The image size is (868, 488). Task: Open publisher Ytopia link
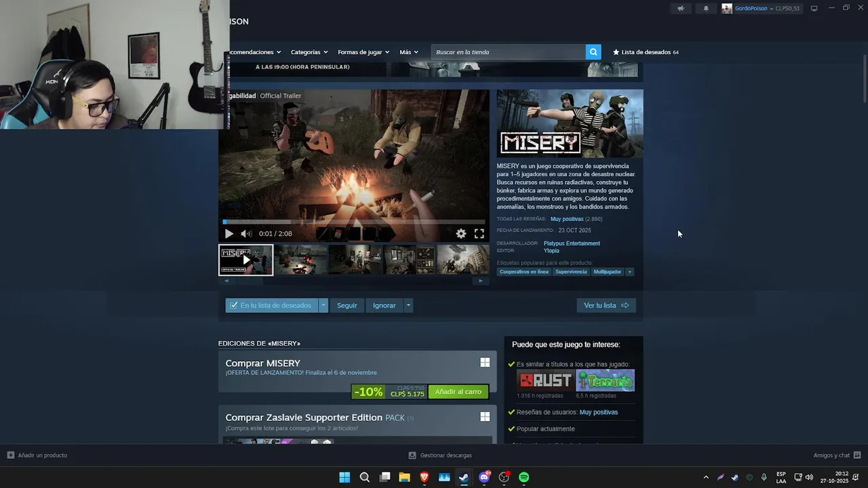(551, 251)
